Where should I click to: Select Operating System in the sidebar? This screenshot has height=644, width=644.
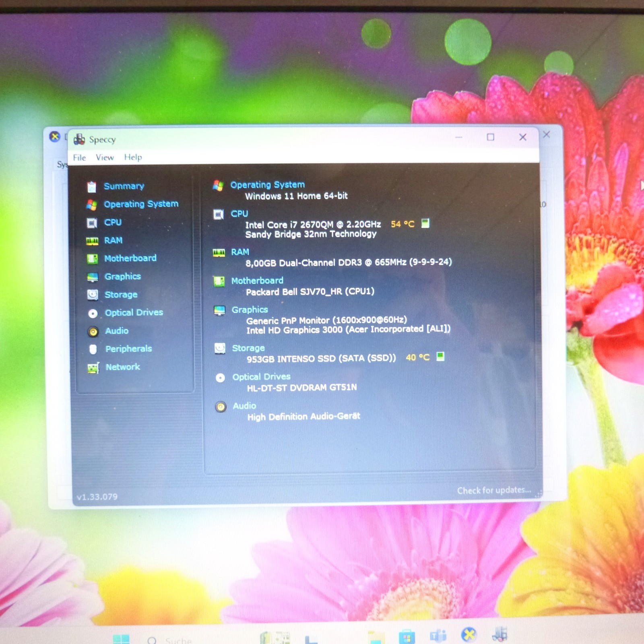(141, 204)
